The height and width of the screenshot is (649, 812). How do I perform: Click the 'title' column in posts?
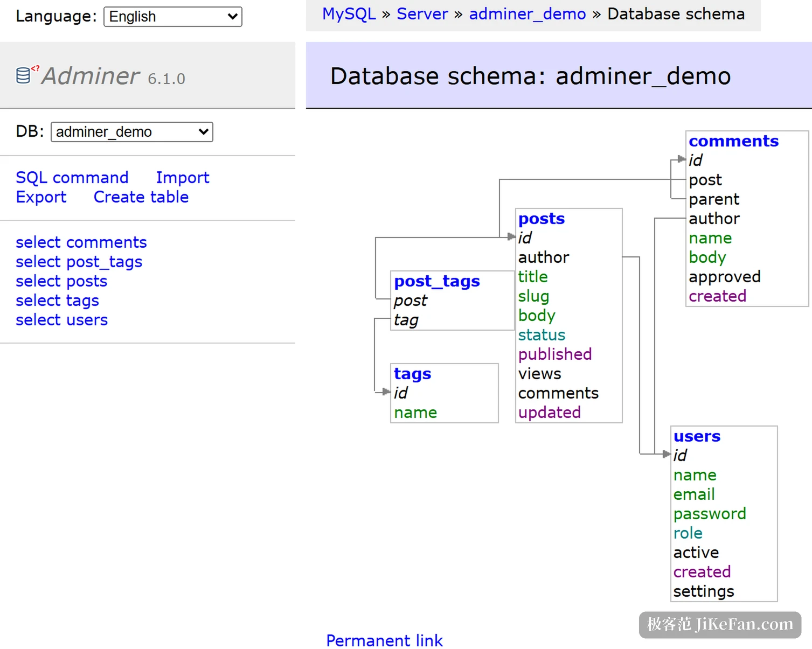pos(533,277)
